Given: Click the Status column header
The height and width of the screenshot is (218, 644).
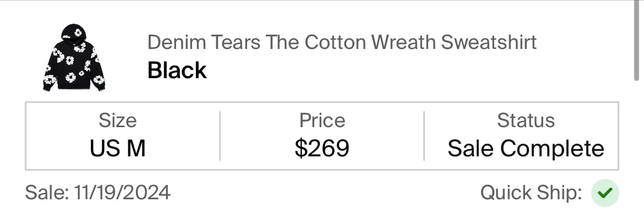Looking at the screenshot, I should click(x=526, y=121).
